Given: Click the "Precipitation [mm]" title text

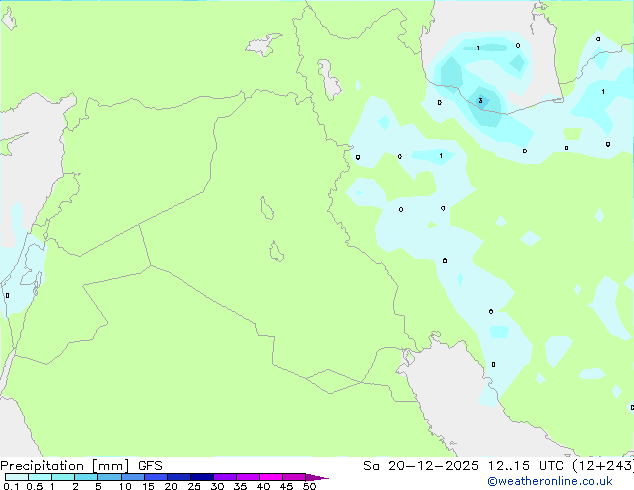Looking at the screenshot, I should click(x=65, y=466).
